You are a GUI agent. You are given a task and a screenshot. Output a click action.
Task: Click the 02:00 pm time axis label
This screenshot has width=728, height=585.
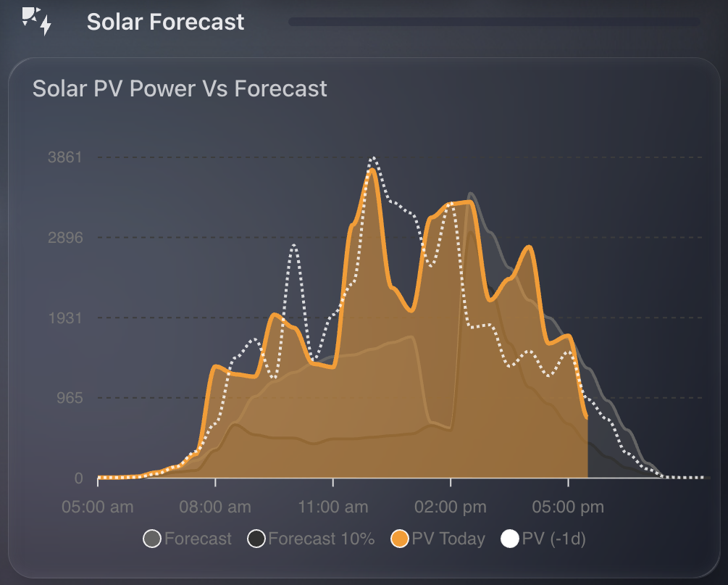451,507
